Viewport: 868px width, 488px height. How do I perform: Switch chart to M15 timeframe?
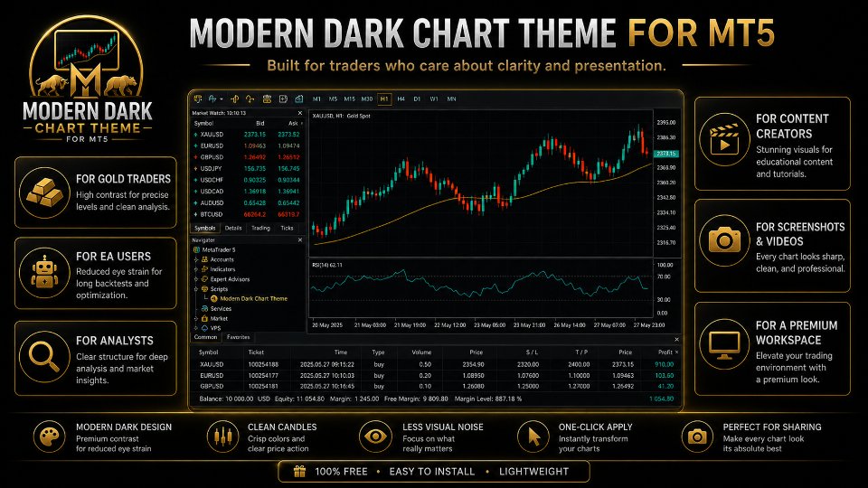tap(349, 99)
